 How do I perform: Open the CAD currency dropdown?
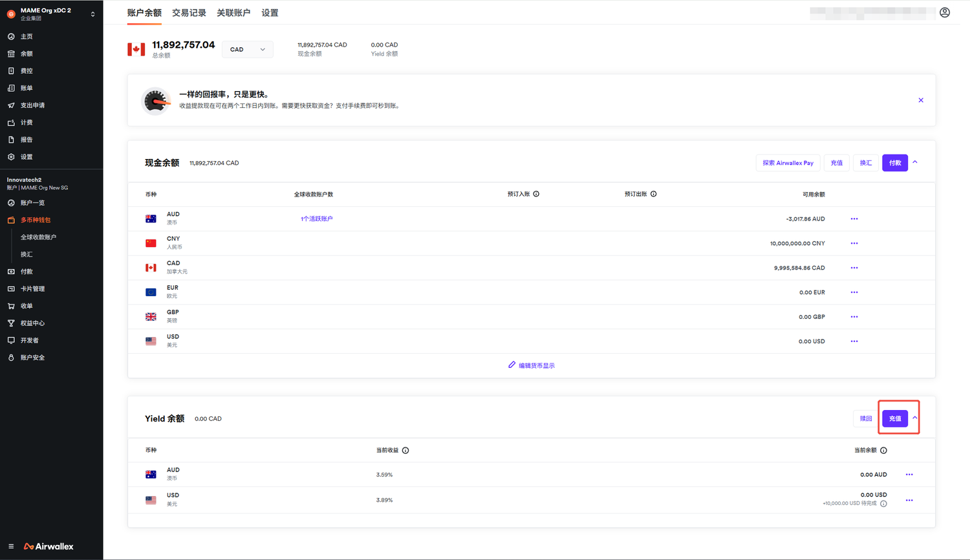[x=248, y=49]
